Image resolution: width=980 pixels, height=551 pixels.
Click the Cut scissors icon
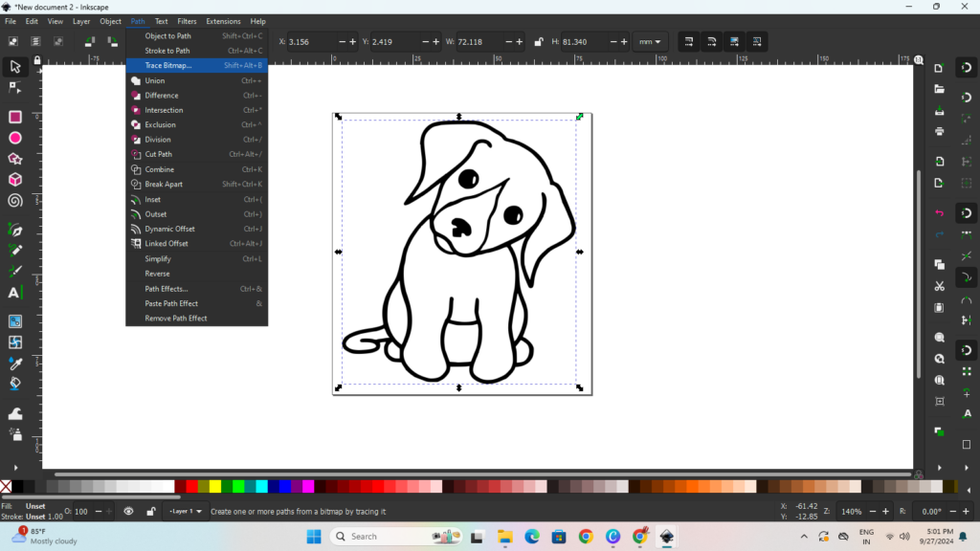coord(940,286)
